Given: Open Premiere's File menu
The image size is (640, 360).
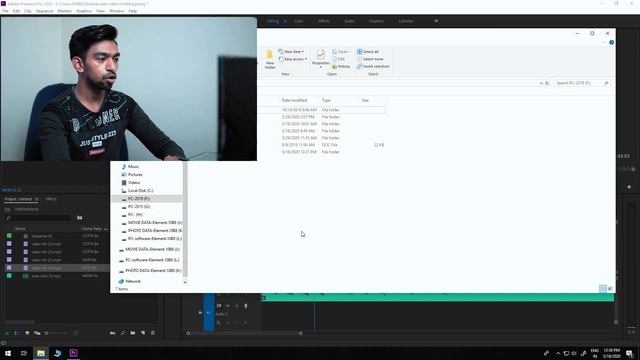Looking at the screenshot, I should pos(5,11).
